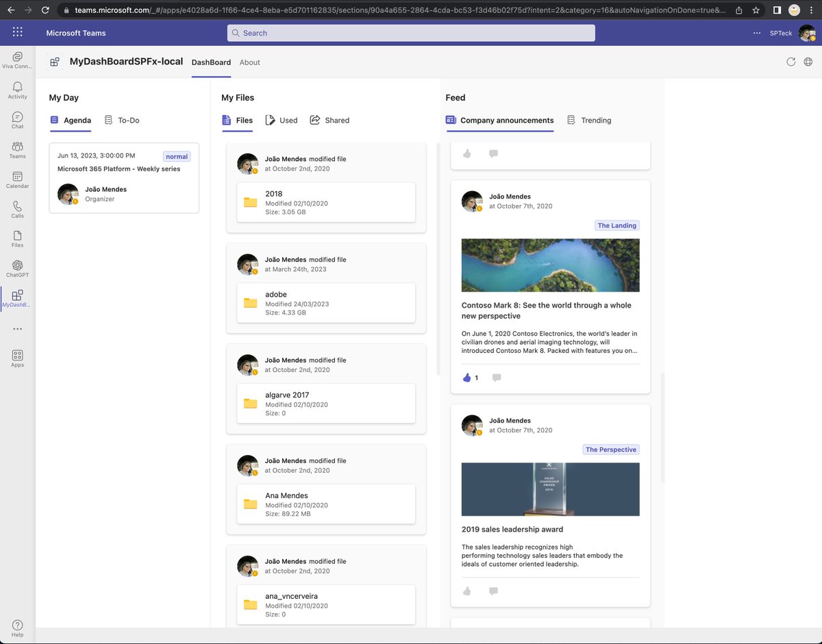Select the Chat icon
The width and height of the screenshot is (822, 644).
coord(17,118)
